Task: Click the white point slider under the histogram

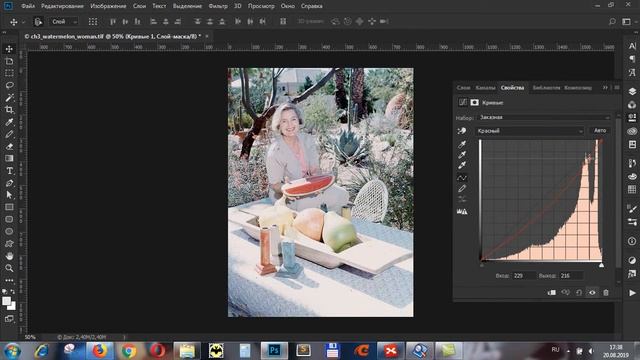Action: coord(601,265)
